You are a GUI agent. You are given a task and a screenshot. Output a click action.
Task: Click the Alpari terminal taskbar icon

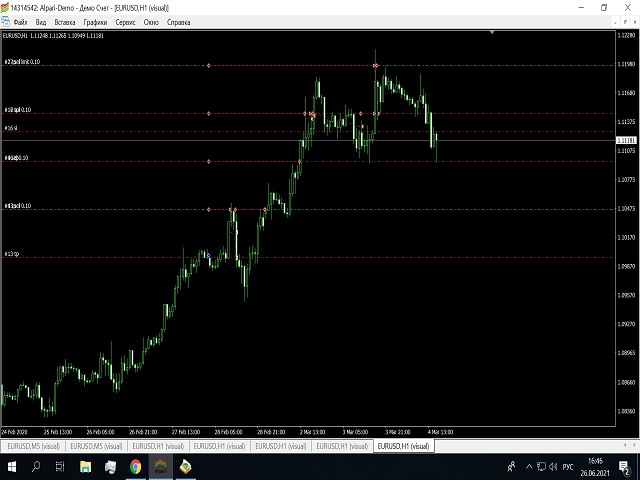click(161, 467)
